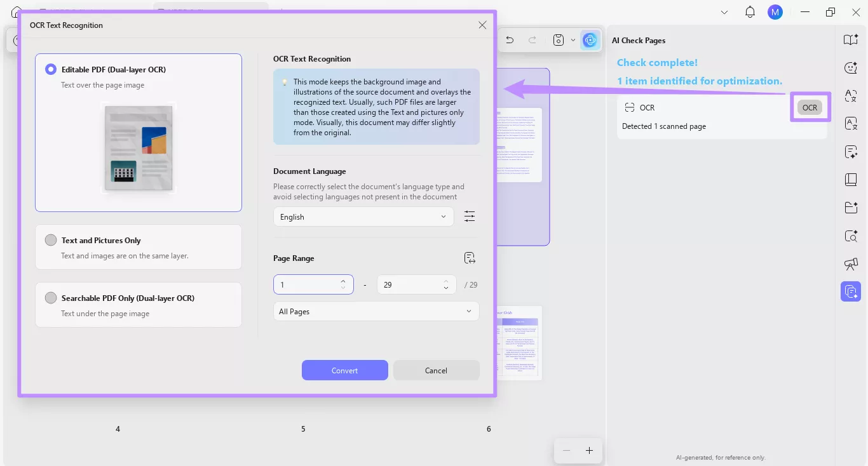Image resolution: width=868 pixels, height=466 pixels.
Task: Click the AI Check Pages panel title
Action: [639, 41]
